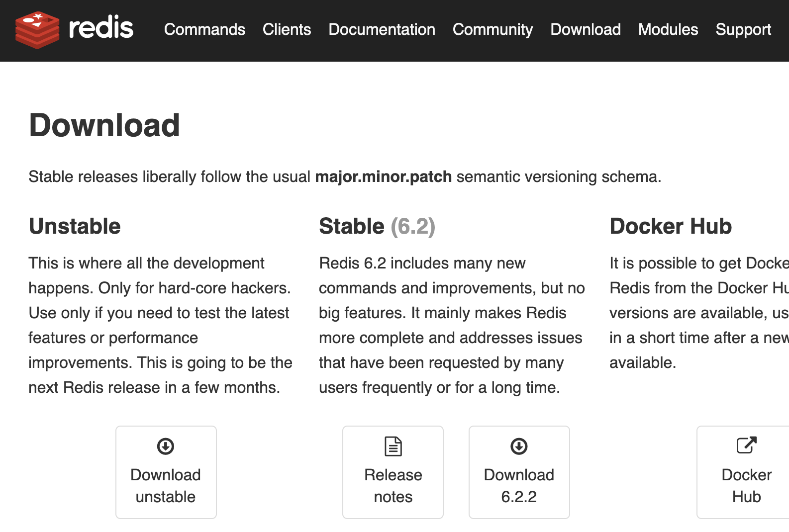Click the Docker Hub external link icon

click(746, 445)
